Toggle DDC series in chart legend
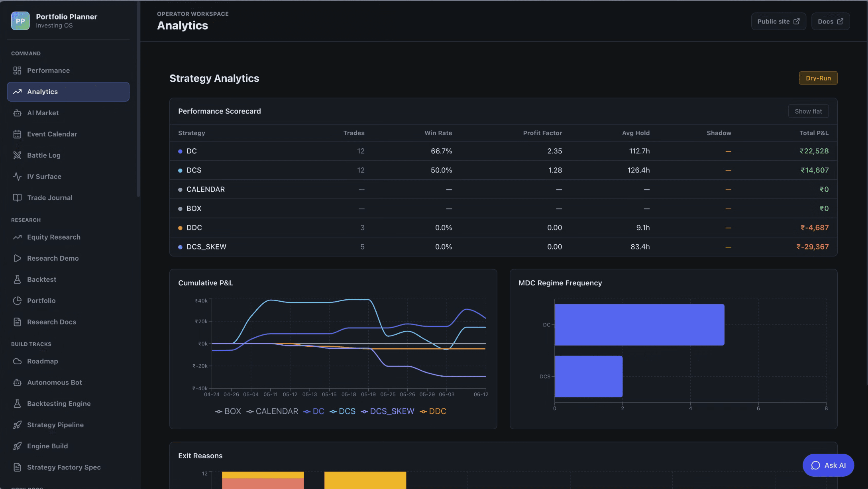 [x=433, y=411]
